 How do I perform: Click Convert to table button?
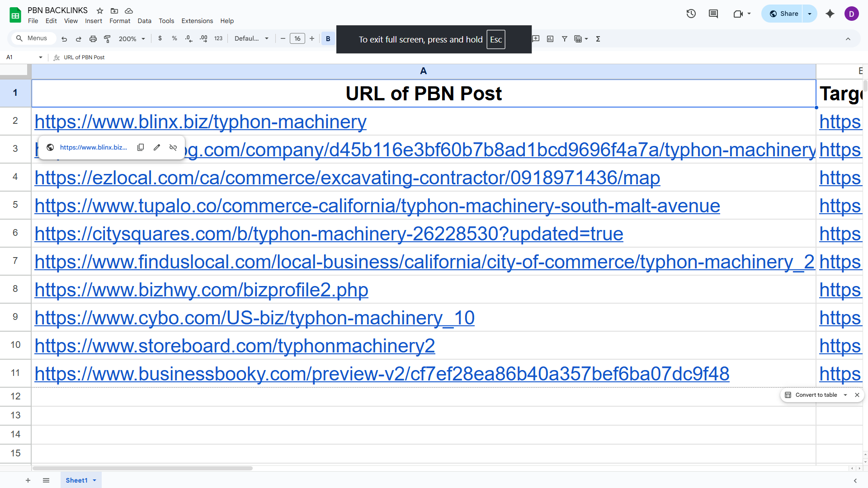click(811, 395)
